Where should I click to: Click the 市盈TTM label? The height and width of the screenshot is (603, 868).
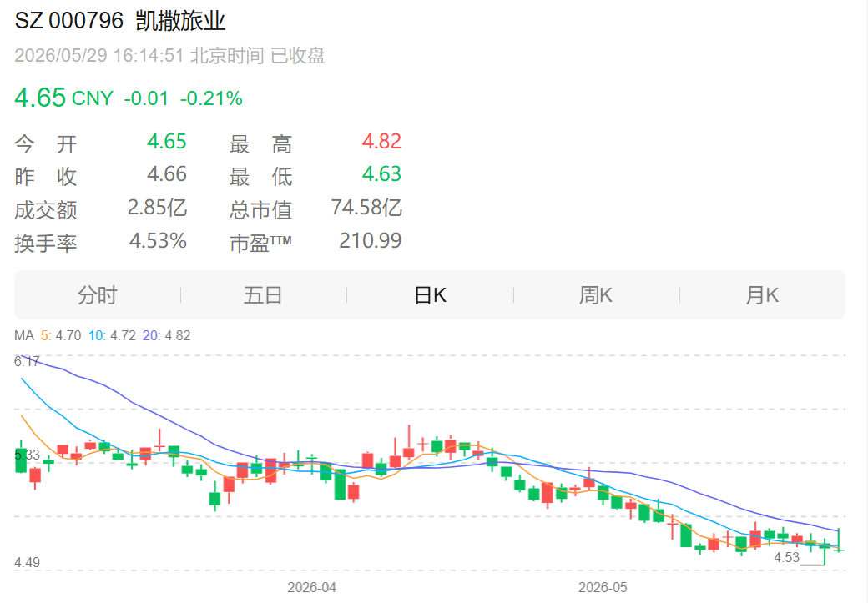260,243
